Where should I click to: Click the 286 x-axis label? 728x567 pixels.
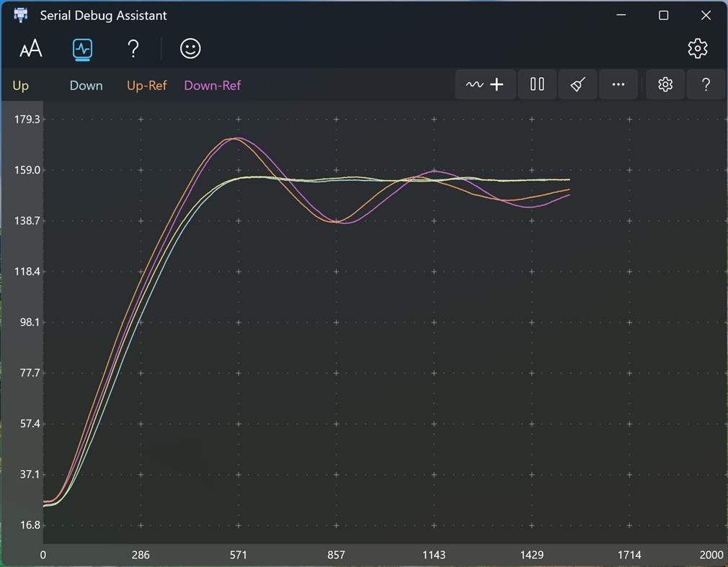click(x=141, y=555)
